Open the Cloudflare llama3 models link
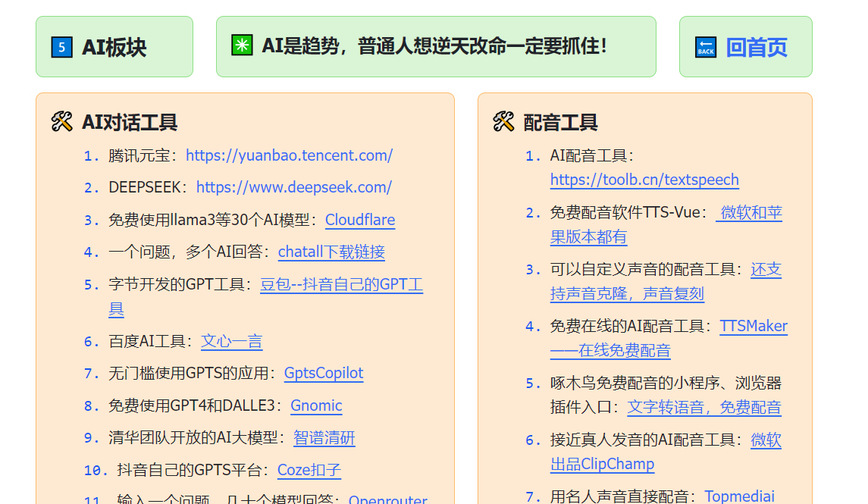868x504 pixels. coord(359,220)
